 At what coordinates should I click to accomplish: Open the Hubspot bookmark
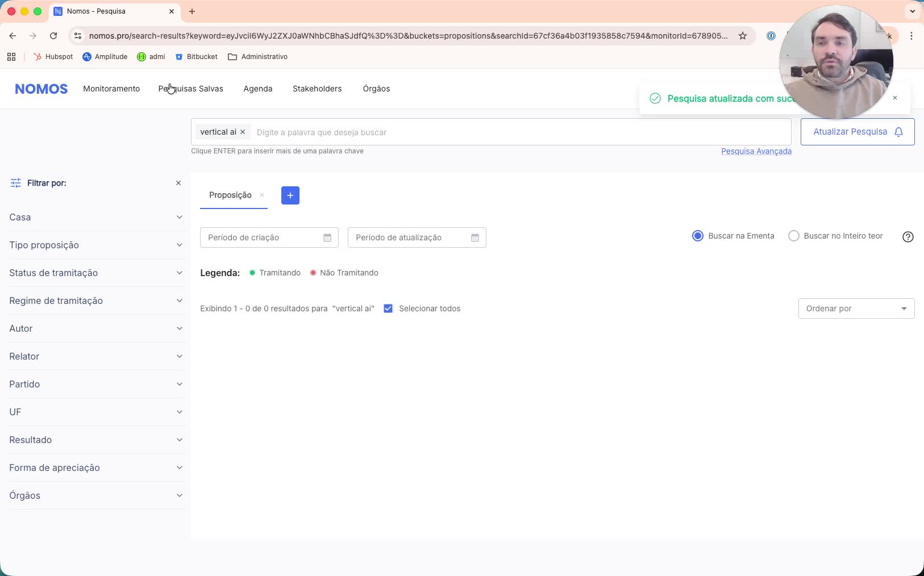click(x=53, y=57)
